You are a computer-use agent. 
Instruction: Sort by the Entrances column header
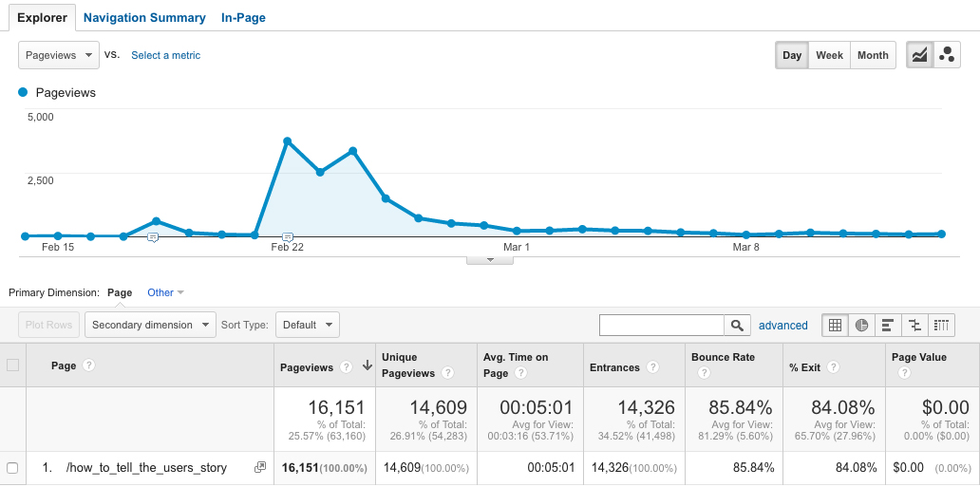[614, 367]
